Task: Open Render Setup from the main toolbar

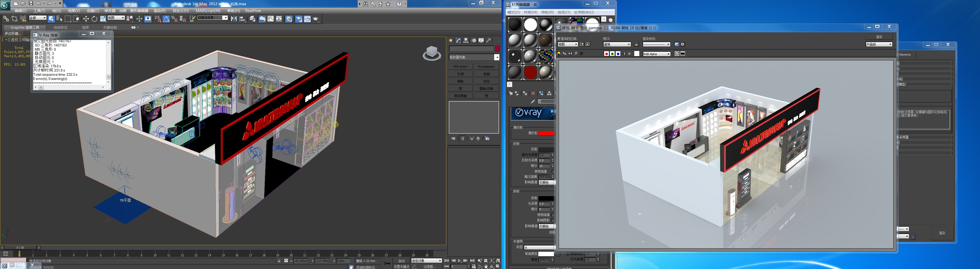Action: click(299, 18)
